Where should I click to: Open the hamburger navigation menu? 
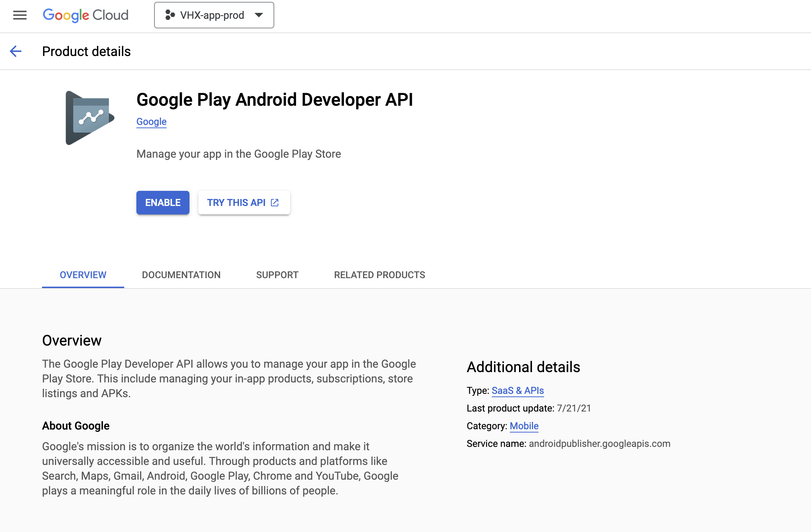click(20, 15)
